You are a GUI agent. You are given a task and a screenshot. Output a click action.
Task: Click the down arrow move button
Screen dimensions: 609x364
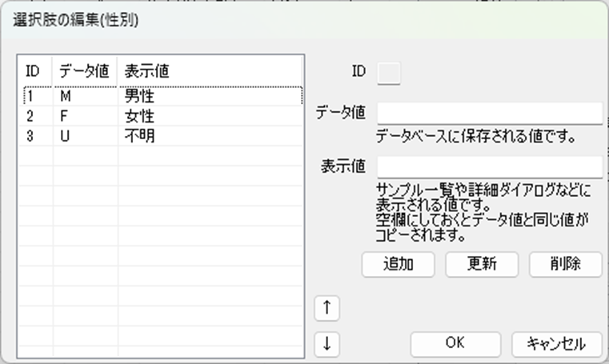click(327, 344)
